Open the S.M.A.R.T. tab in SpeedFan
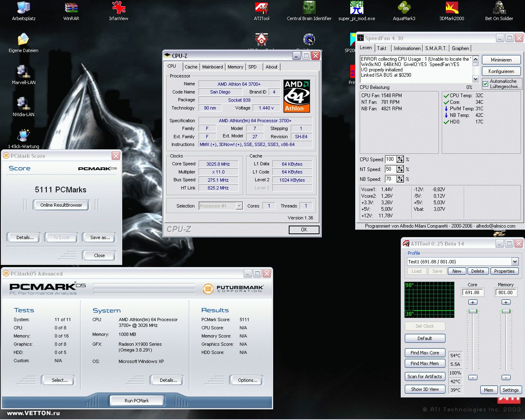 [x=436, y=48]
